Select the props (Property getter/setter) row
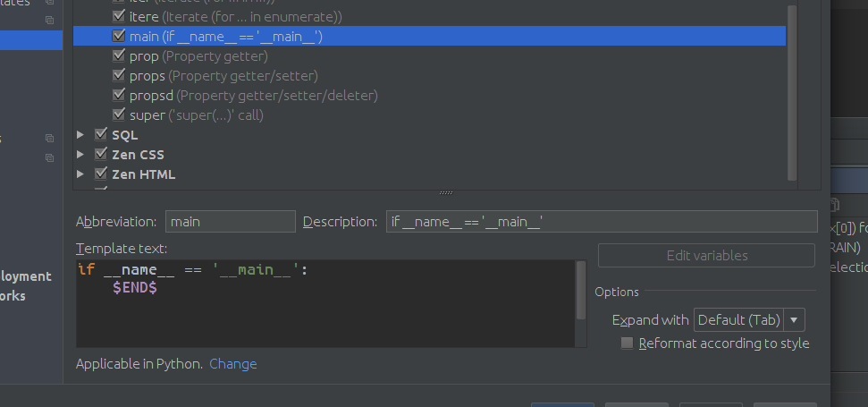868x407 pixels. (430, 76)
